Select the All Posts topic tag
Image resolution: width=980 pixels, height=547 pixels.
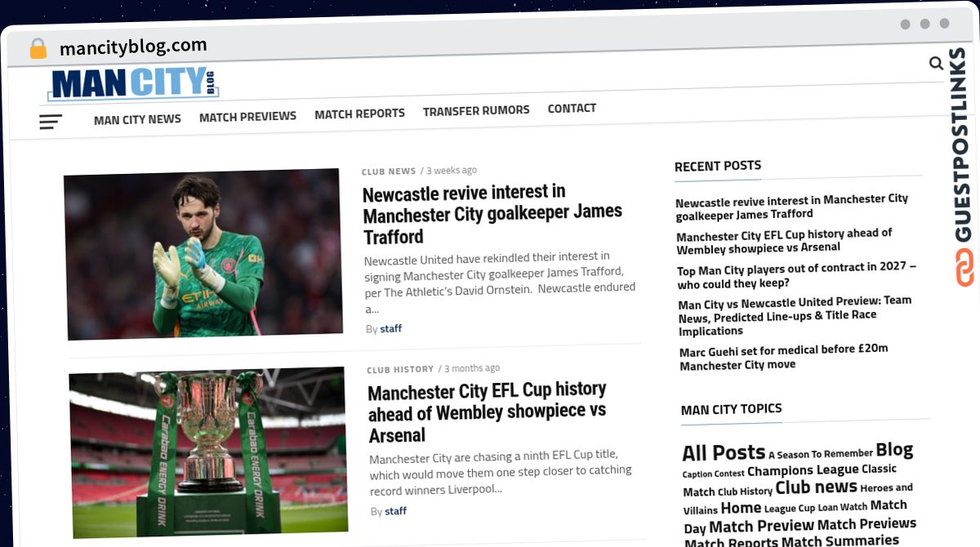point(724,453)
